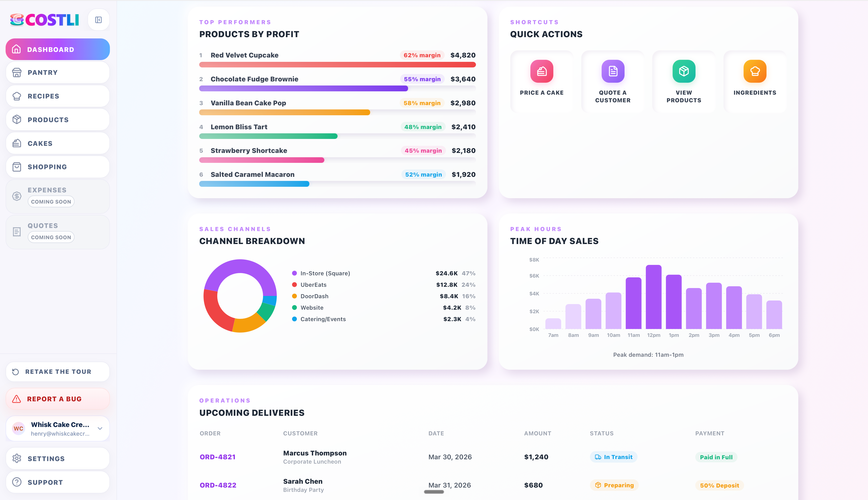The height and width of the screenshot is (500, 868).
Task: Switch to the Shopping page
Action: click(58, 167)
